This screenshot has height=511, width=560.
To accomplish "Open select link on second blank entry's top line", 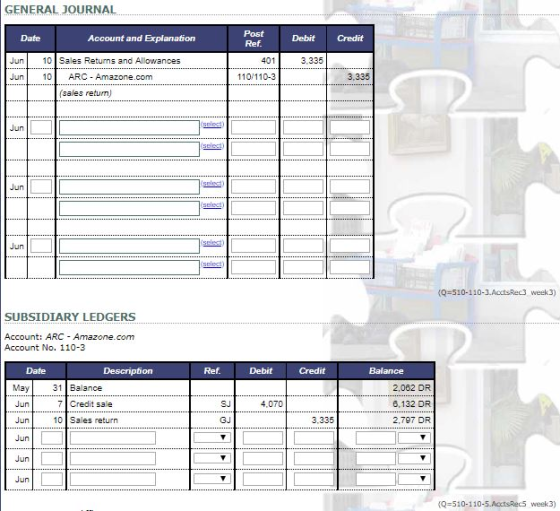I will tap(212, 183).
